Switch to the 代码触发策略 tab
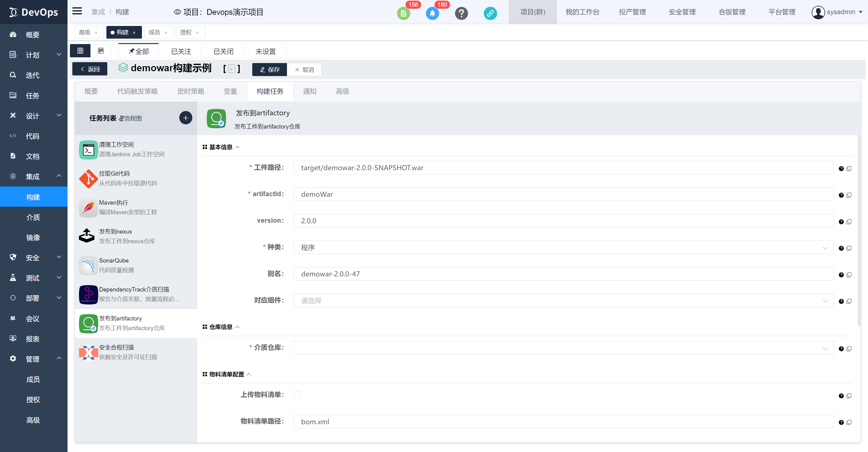 click(x=137, y=91)
